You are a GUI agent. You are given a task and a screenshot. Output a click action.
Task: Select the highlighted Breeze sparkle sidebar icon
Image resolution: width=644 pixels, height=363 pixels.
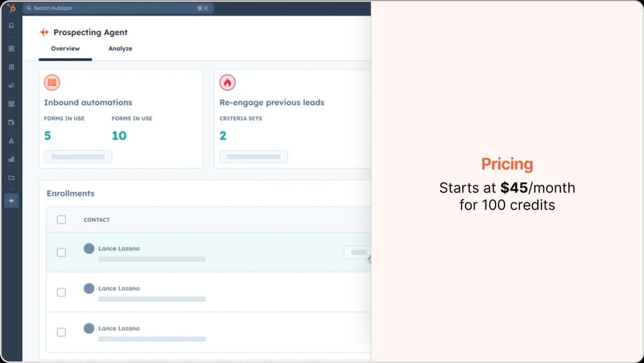pyautogui.click(x=11, y=201)
